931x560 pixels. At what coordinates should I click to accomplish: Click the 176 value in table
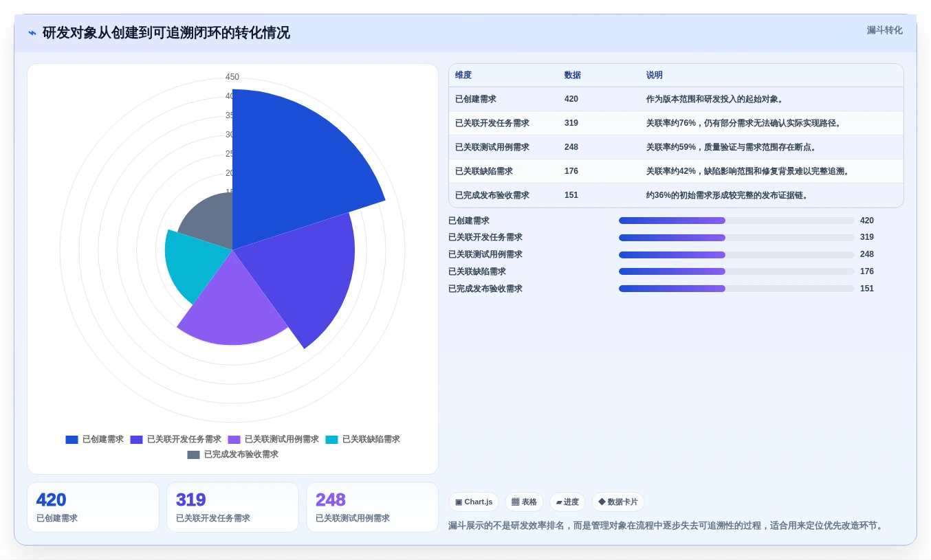pos(571,171)
